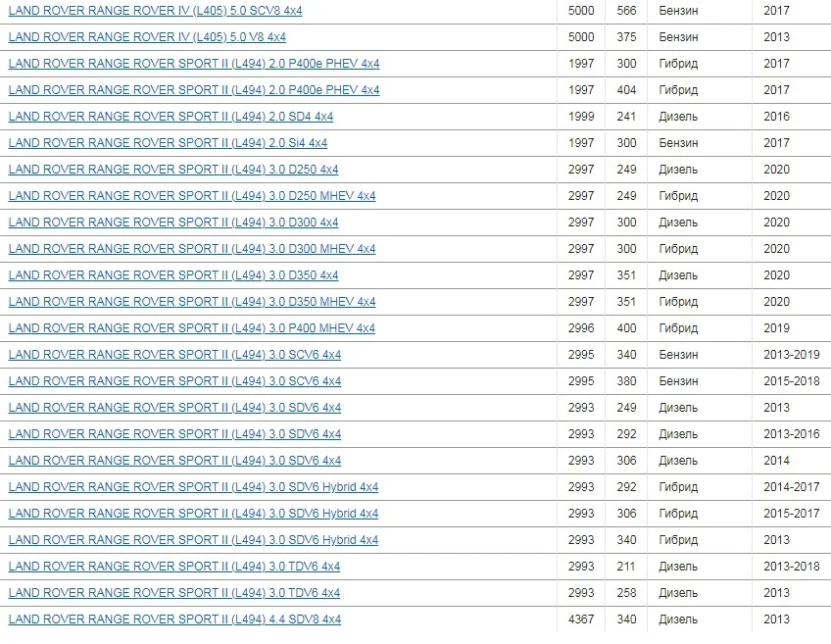This screenshot has width=831, height=644.
Task: Go to the 3.0 D350 MHEV 4x4 link
Action: (x=192, y=302)
